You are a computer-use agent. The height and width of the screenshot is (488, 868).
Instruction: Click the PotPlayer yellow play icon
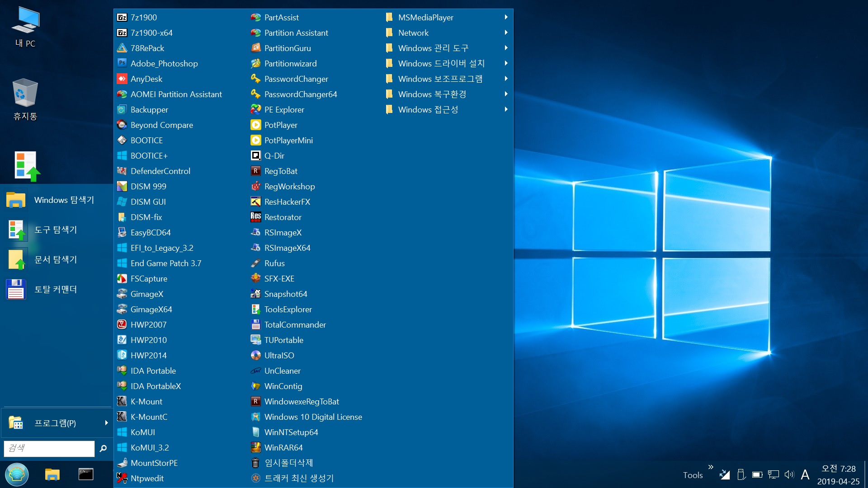click(255, 125)
